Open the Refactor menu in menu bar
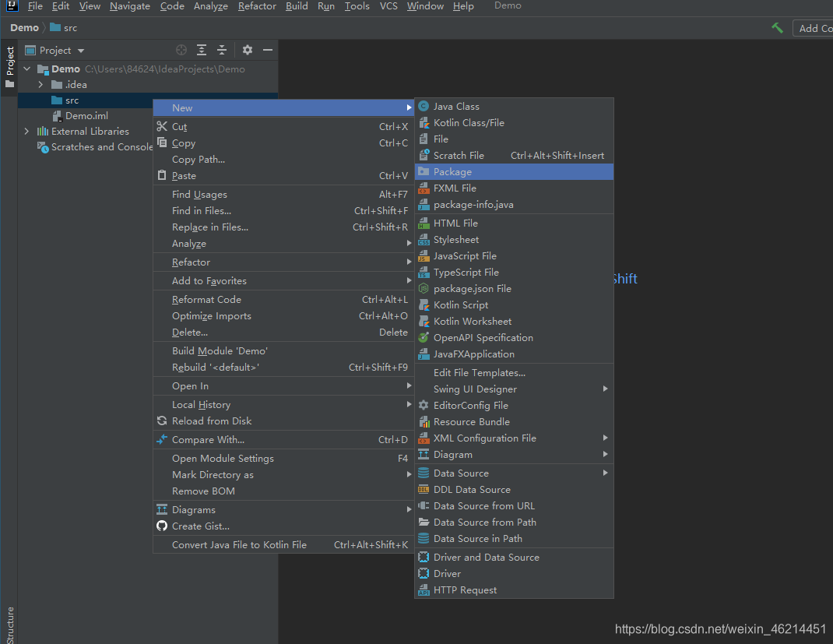Screen dimensions: 833x644 click(257, 6)
